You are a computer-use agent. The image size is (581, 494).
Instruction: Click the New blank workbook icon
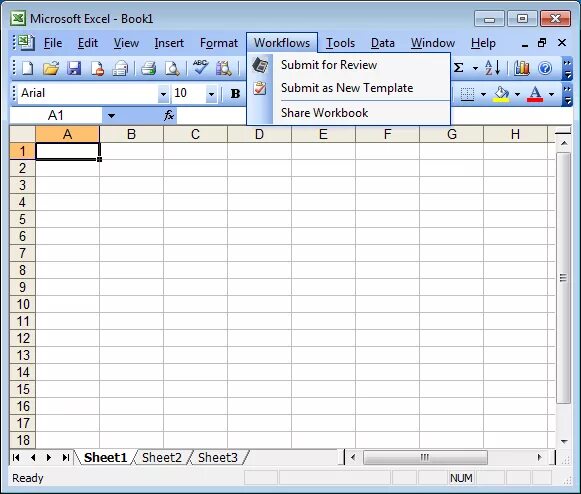[28, 68]
